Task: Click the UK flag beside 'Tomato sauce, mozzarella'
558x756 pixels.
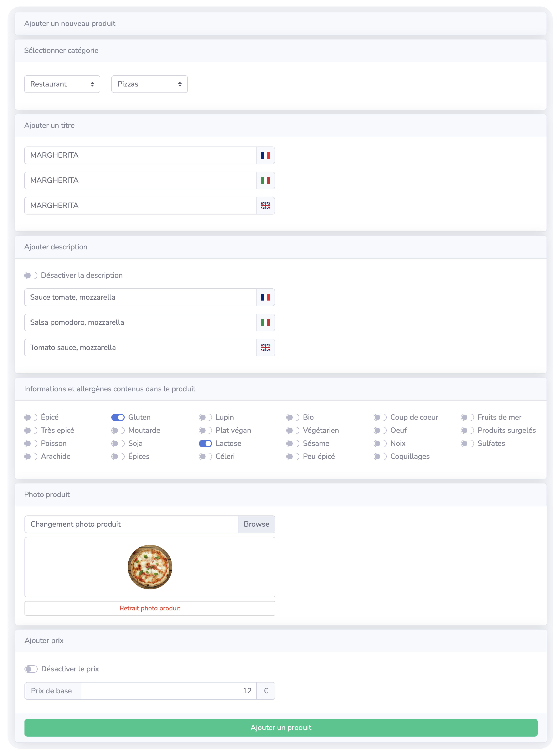Action: (x=265, y=348)
